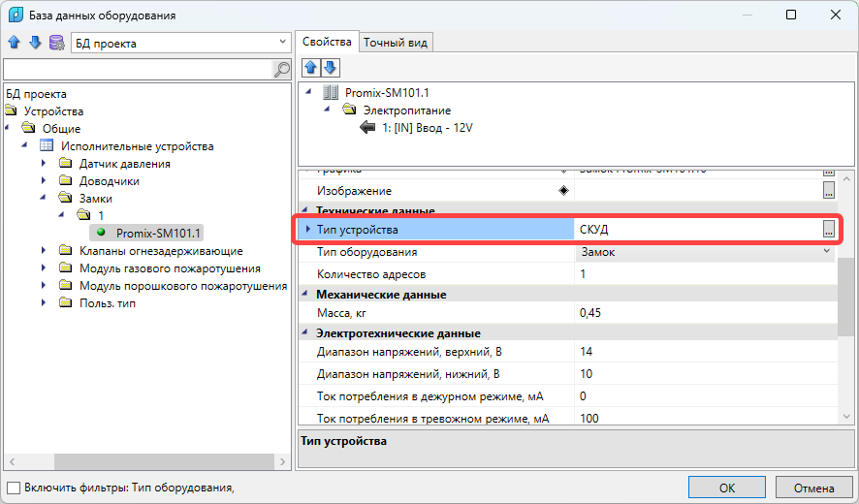Collapse the Исполнительные устройства node
This screenshot has width=859, height=504.
point(24,145)
